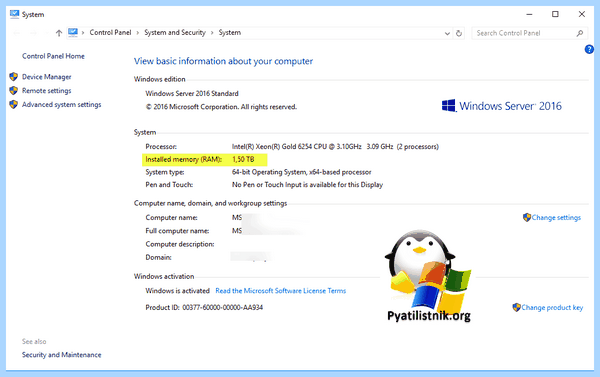
Task: Click the search magnifier icon
Action: point(579,33)
